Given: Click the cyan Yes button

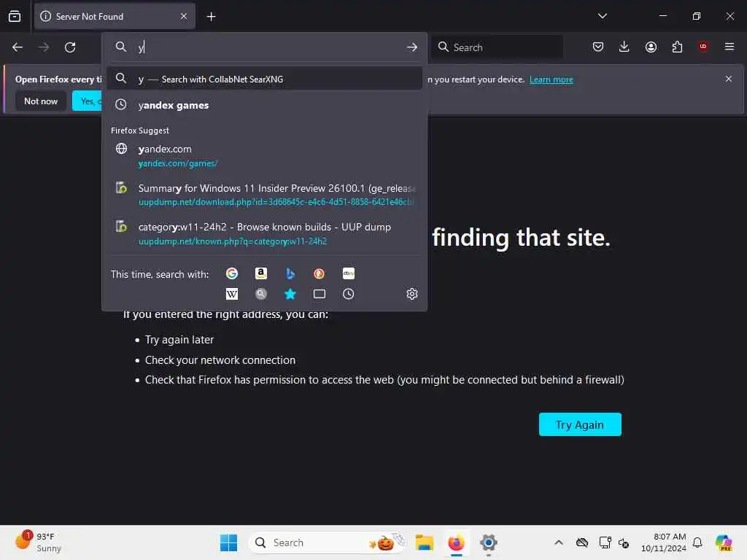Looking at the screenshot, I should [88, 101].
